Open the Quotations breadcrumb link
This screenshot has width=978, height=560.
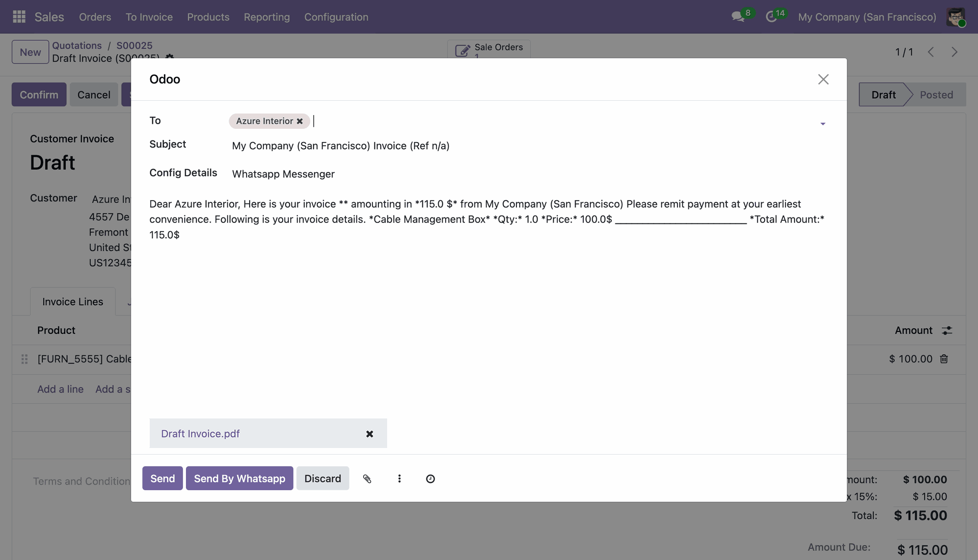click(x=77, y=45)
